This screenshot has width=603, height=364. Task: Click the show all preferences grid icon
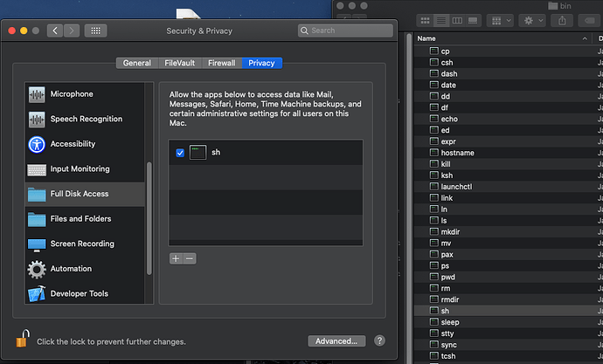[x=97, y=31]
